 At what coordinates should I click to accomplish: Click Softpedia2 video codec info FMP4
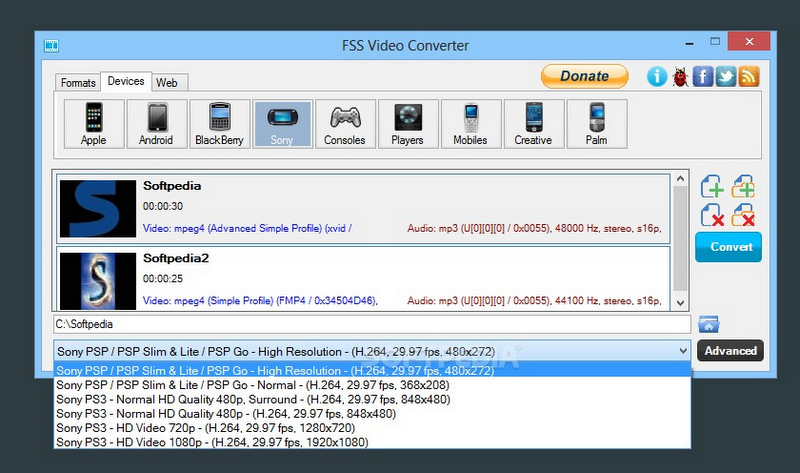(x=260, y=301)
